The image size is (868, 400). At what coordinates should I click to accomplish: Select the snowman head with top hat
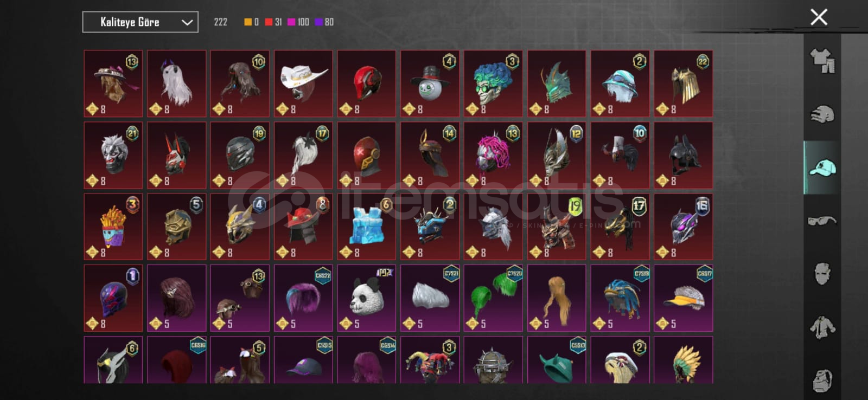[x=430, y=83]
